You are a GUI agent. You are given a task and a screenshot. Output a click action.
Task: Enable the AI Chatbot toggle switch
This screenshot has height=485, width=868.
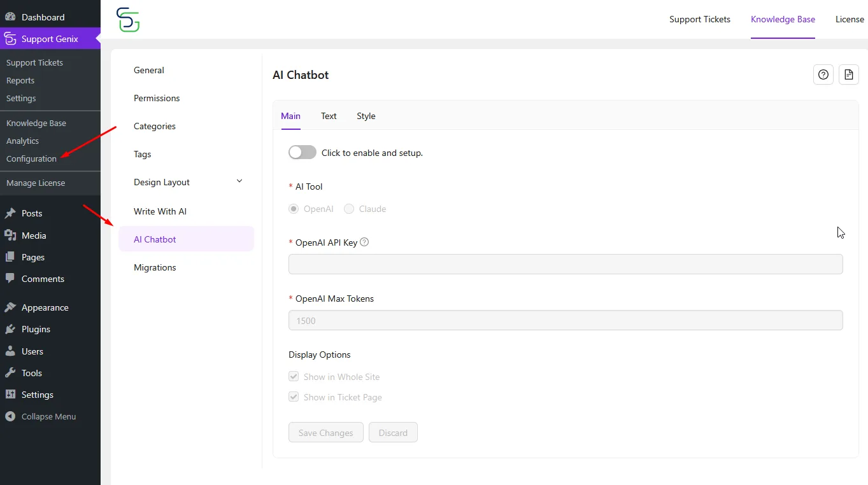[x=302, y=152]
